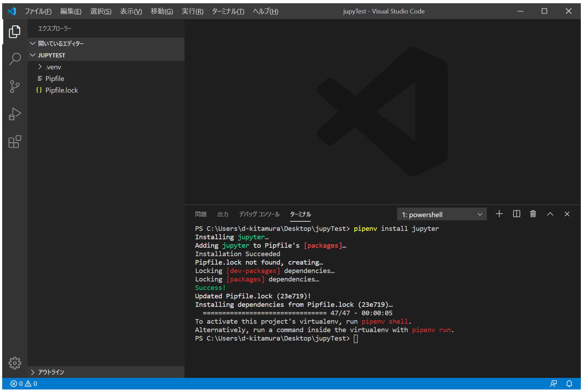This screenshot has width=583, height=392.
Task: Open the ファイル(F) menu
Action: 38,11
